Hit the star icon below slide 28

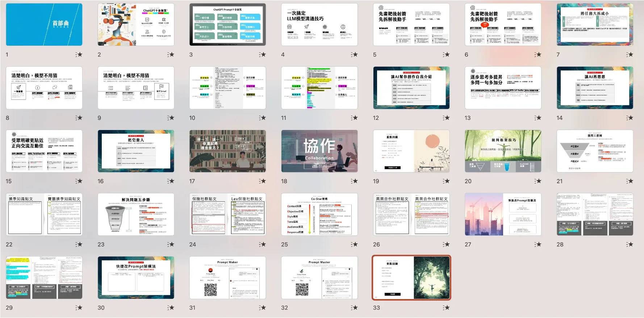point(630,244)
